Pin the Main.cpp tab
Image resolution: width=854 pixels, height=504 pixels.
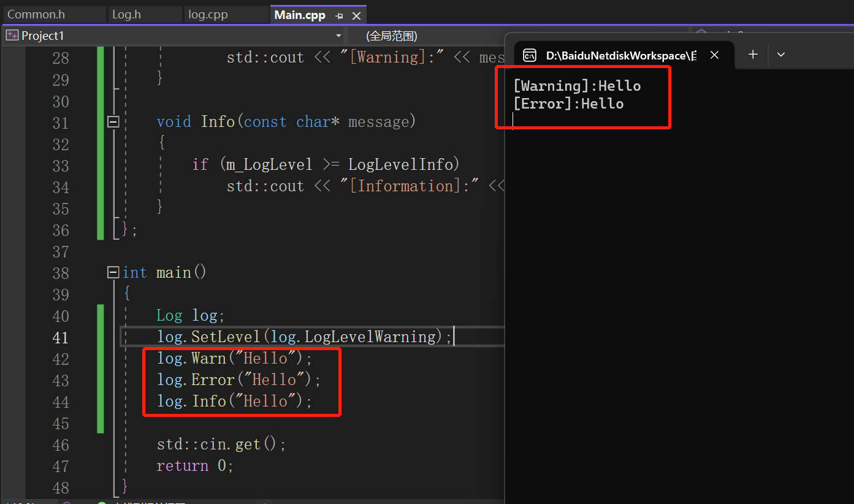340,15
